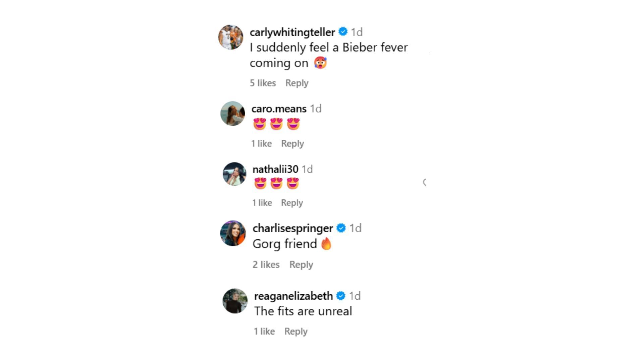Open the charlisespringer username link
The width and height of the screenshot is (644, 362).
pyautogui.click(x=293, y=228)
